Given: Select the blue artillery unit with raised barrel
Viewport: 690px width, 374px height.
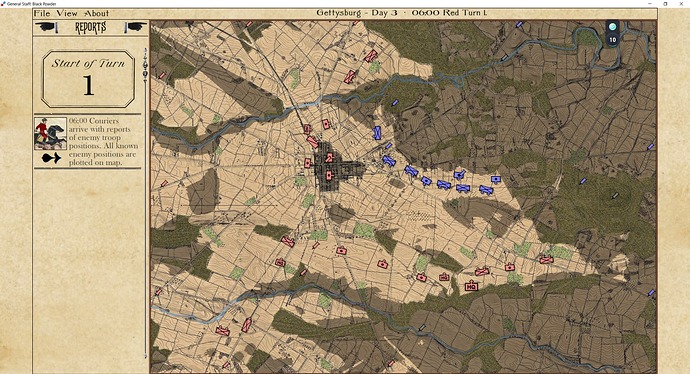Looking at the screenshot, I should 459,175.
